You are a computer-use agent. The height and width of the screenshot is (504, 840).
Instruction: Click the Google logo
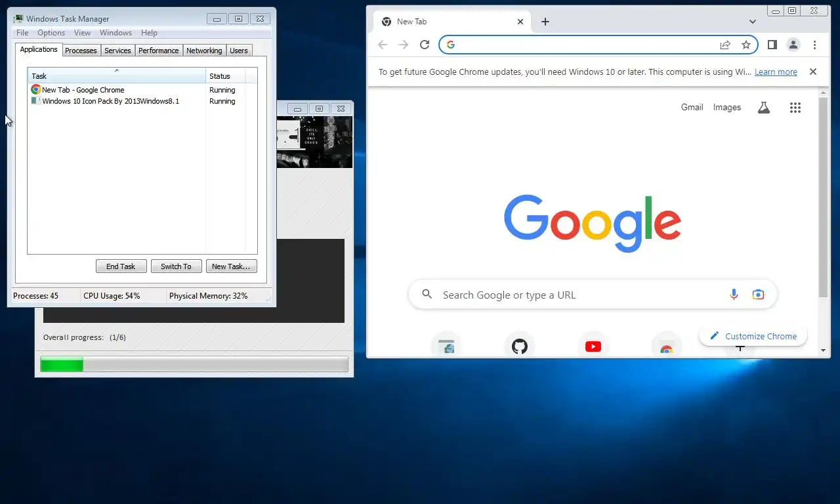coord(593,223)
